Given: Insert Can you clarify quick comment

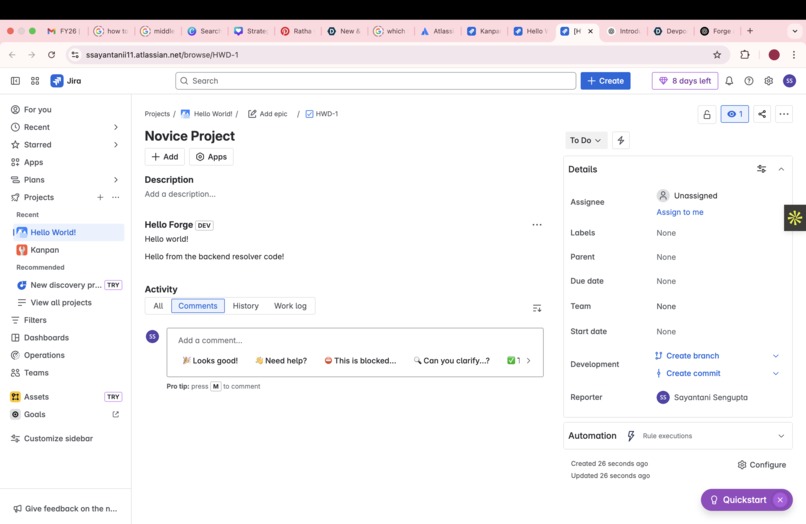Looking at the screenshot, I should (452, 360).
